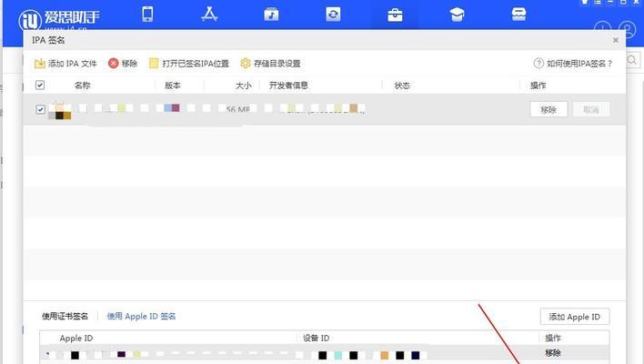Click the 状态 column header
Viewport: 644px width, 364px height.
[402, 85]
